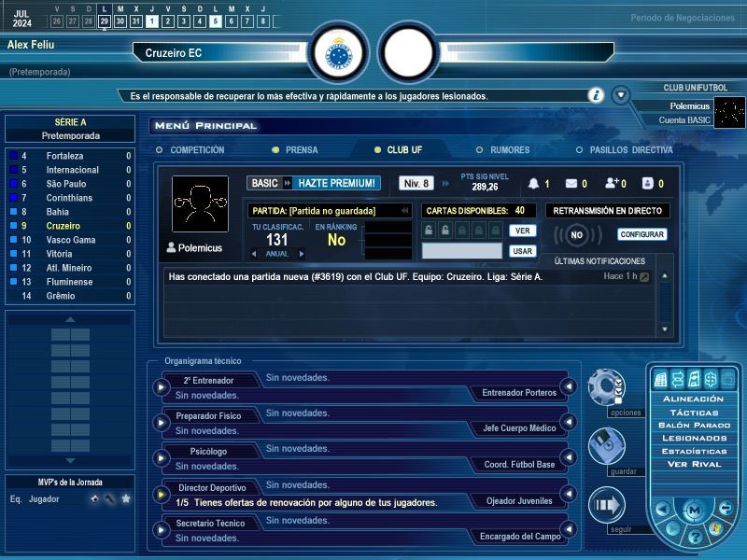The height and width of the screenshot is (560, 747).
Task: Click the guardar floppy disk icon
Action: [606, 446]
